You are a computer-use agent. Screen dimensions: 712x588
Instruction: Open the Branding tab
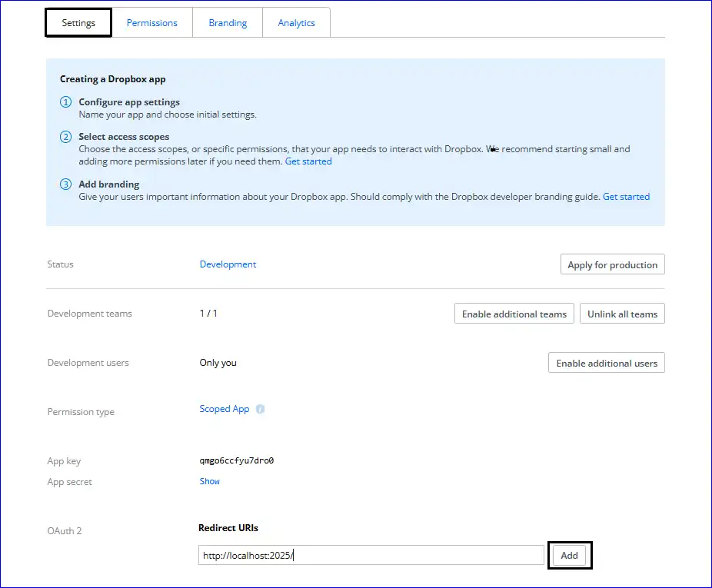[x=227, y=22]
